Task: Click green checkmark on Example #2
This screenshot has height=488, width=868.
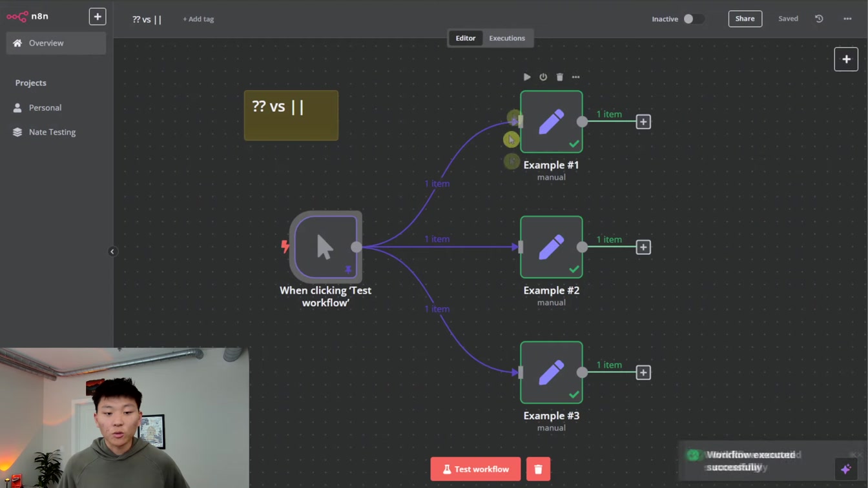Action: pos(574,269)
